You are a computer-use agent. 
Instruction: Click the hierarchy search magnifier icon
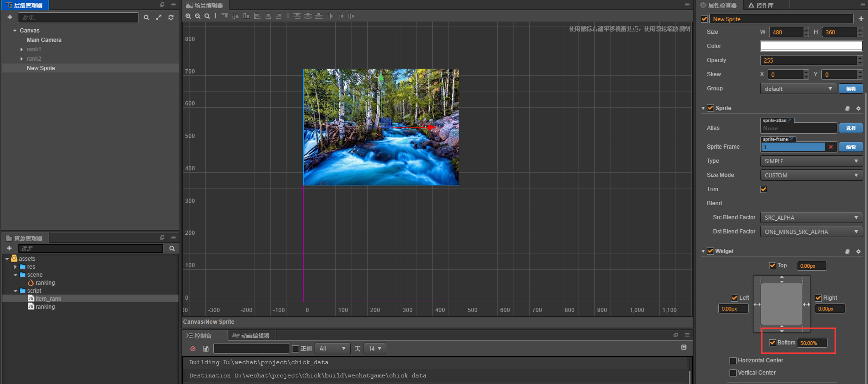point(146,17)
